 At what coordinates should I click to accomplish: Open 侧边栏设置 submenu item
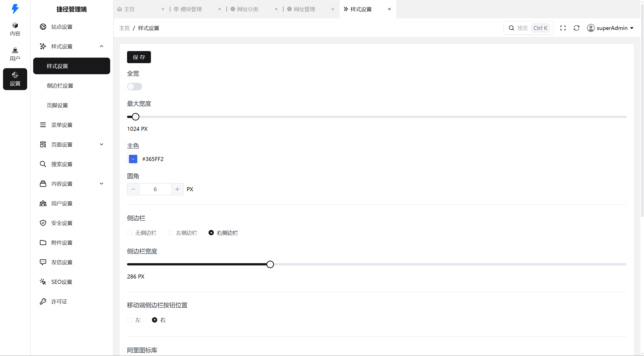(x=72, y=86)
